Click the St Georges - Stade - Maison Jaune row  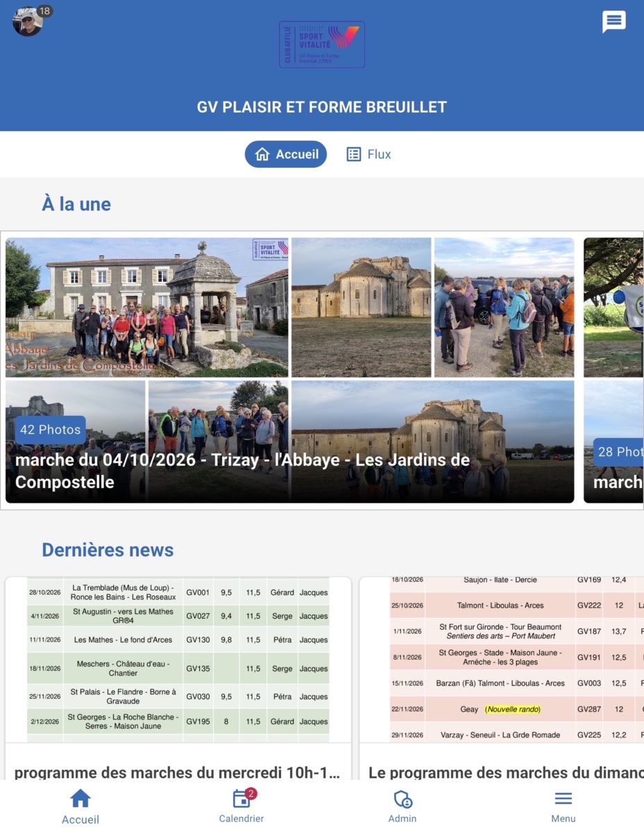[x=517, y=657]
